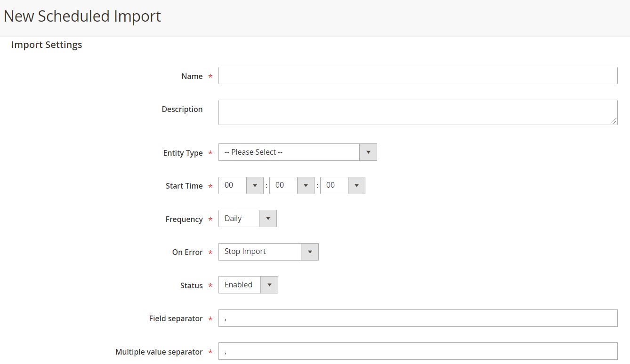
Task: Click the On Error label
Action: pyautogui.click(x=187, y=252)
